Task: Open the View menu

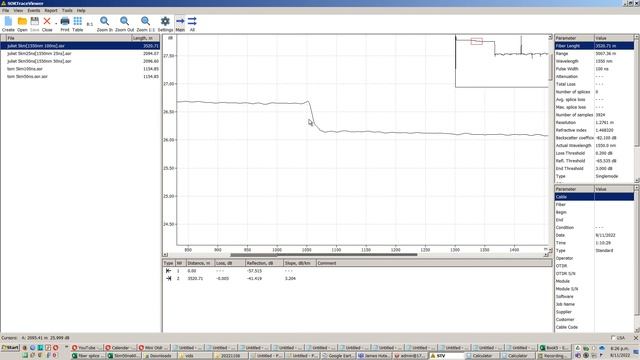Action: pos(18,10)
